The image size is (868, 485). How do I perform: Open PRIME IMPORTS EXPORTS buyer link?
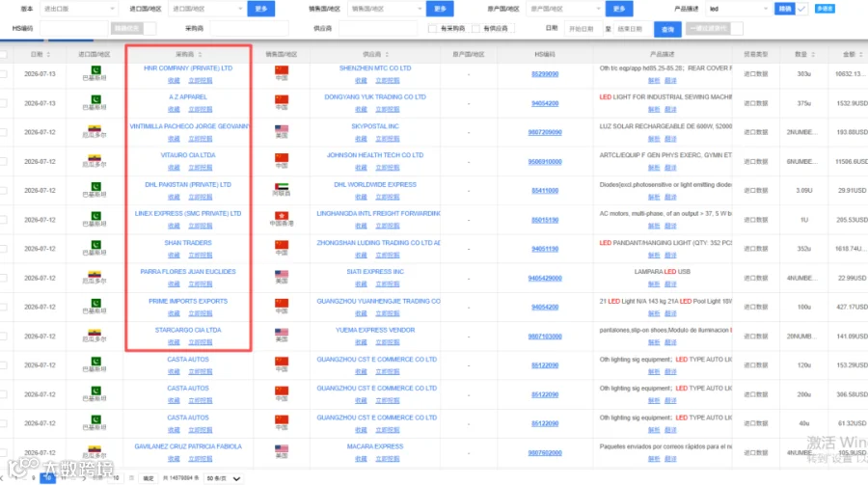tap(188, 301)
